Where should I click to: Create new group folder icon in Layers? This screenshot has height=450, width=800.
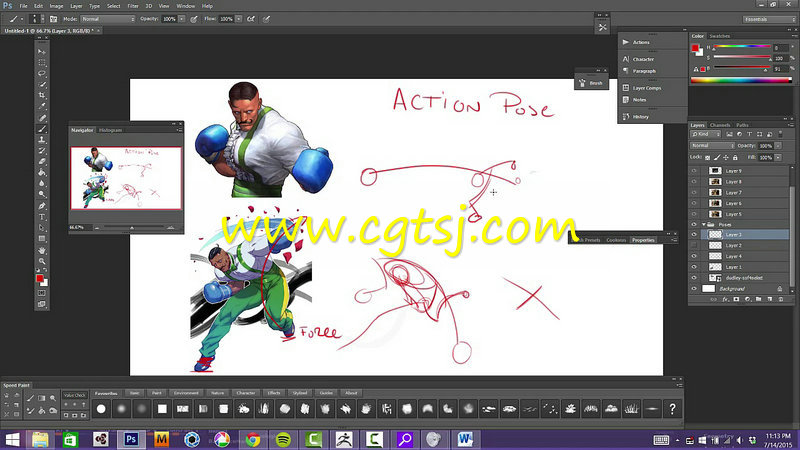pyautogui.click(x=759, y=299)
